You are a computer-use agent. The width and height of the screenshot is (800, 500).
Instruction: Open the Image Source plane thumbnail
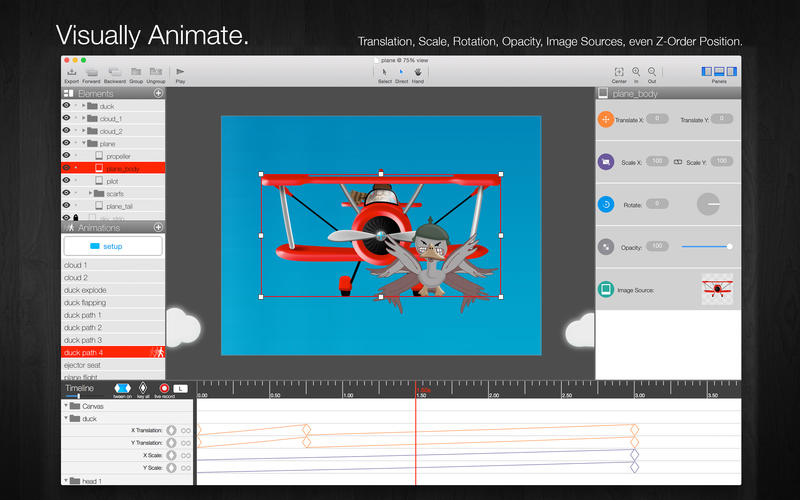[717, 289]
